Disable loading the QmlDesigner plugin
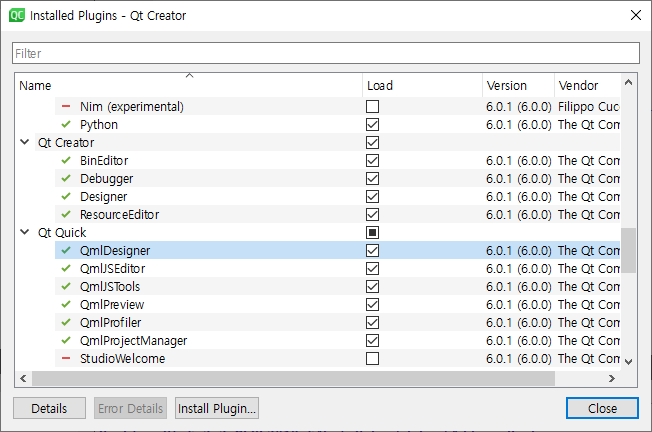 (373, 250)
